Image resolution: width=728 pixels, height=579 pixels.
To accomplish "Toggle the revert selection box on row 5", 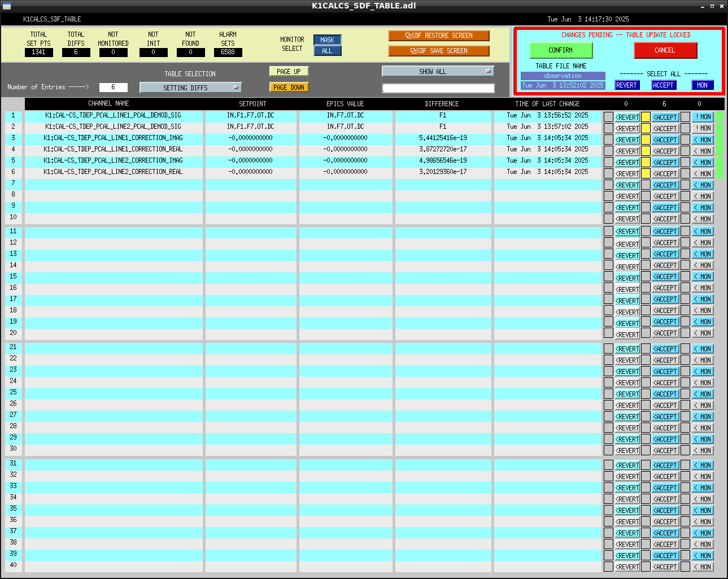I will pyautogui.click(x=608, y=162).
